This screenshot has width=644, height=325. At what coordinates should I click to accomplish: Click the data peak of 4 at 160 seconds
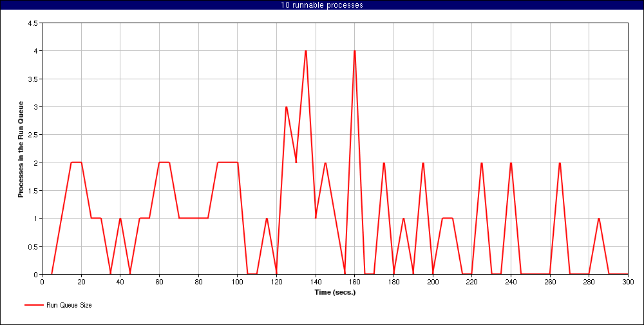[x=355, y=51]
